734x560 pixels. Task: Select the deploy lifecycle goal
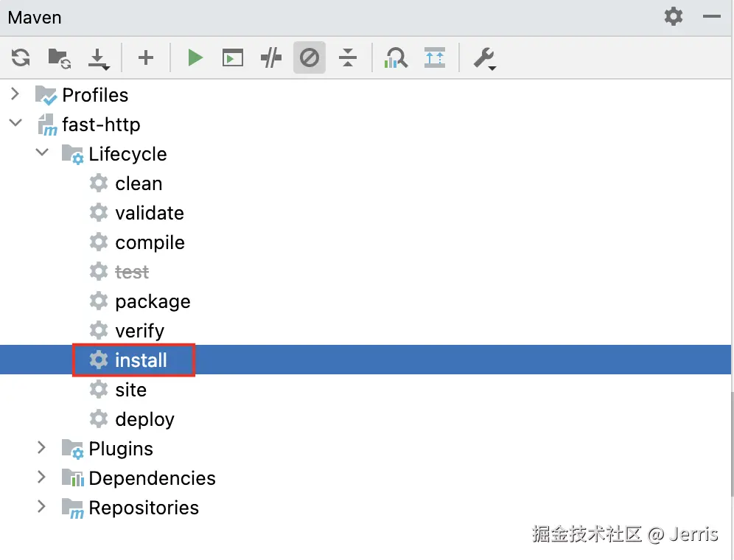(144, 419)
